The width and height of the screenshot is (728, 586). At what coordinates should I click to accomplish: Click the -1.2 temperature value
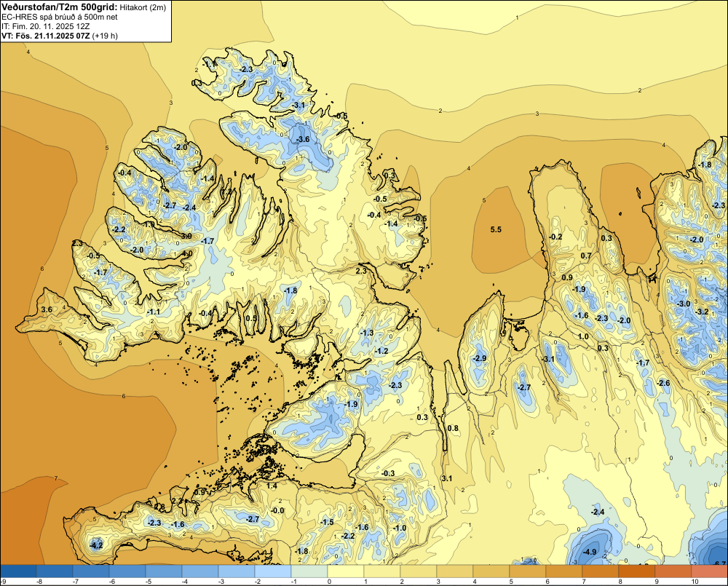point(381,351)
